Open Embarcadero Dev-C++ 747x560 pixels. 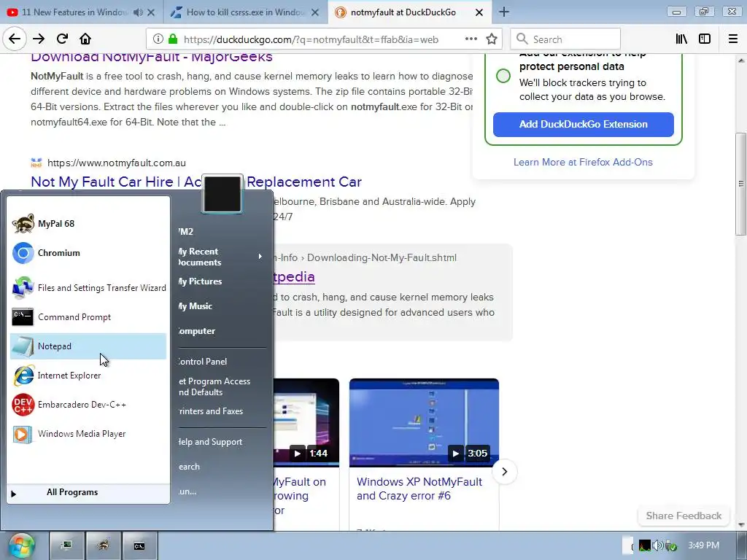(88, 404)
